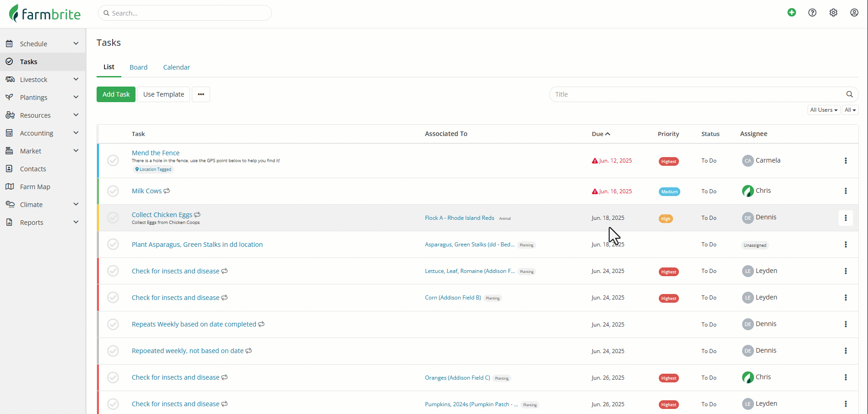868x414 pixels.
Task: Click the Medium priority badge on Milk Cows
Action: [x=669, y=192]
